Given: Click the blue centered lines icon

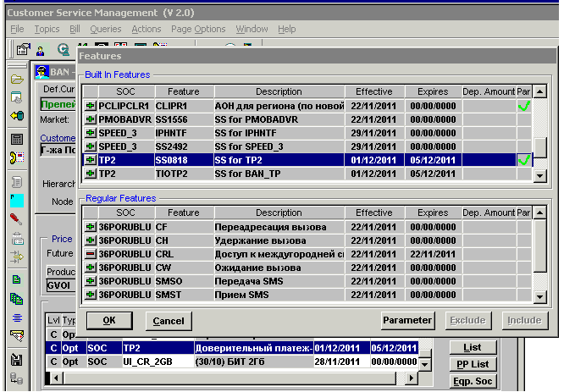Looking at the screenshot, I should click(17, 317).
